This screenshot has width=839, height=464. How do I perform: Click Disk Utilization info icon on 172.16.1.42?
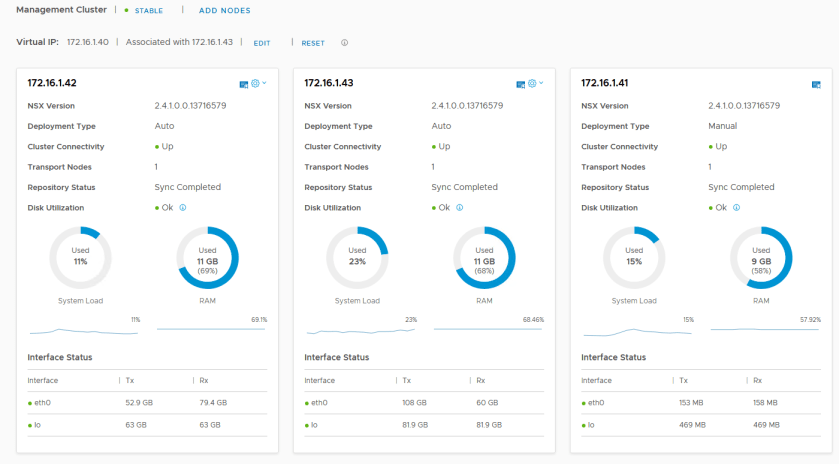pos(183,208)
